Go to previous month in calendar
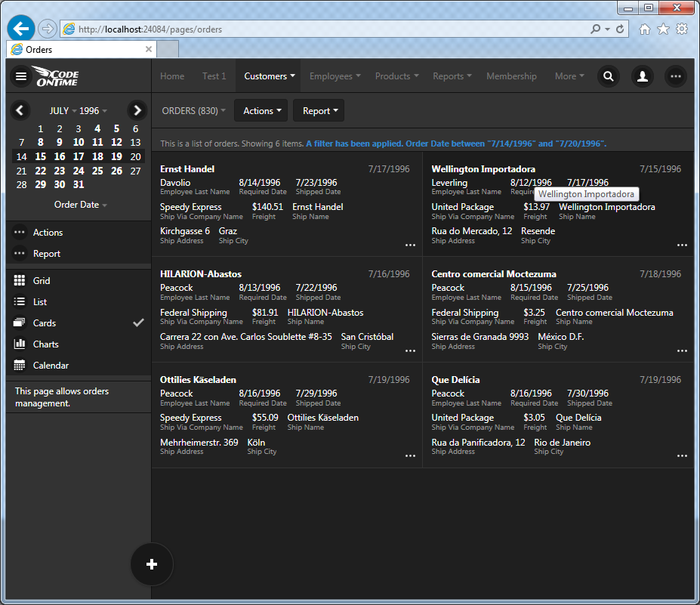Screen dimensions: 700x605 pyautogui.click(x=20, y=110)
